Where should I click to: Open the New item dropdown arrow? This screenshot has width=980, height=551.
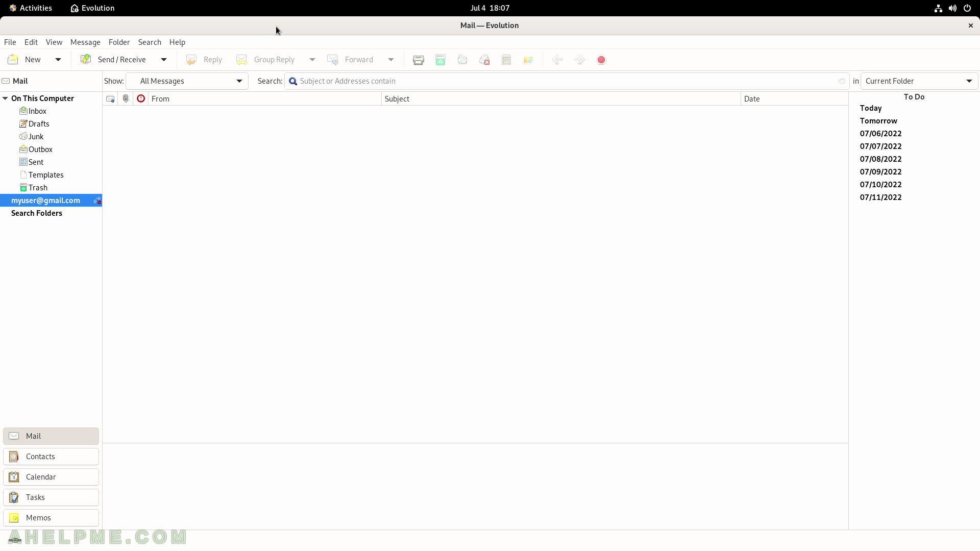tap(58, 60)
